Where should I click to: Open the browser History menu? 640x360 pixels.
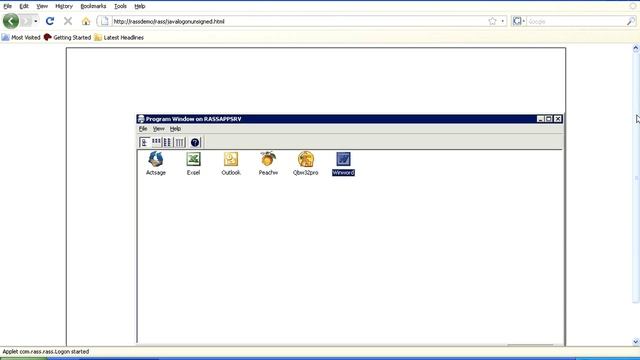coord(64,6)
